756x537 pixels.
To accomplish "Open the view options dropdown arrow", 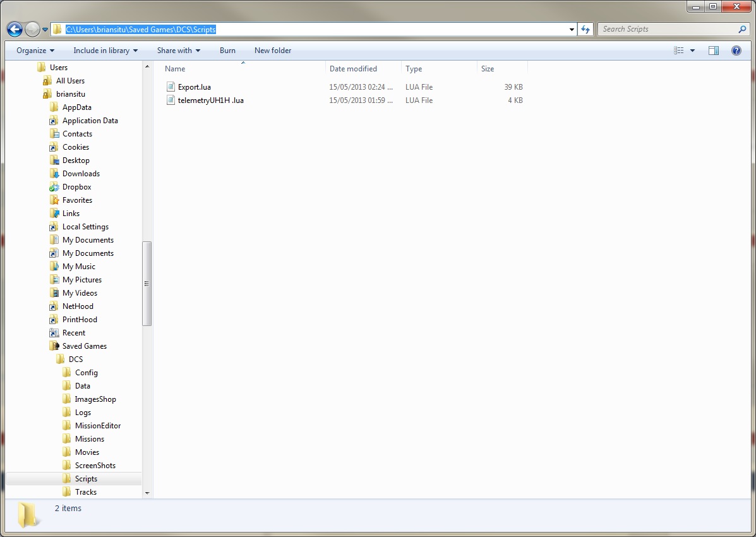I will click(x=692, y=50).
